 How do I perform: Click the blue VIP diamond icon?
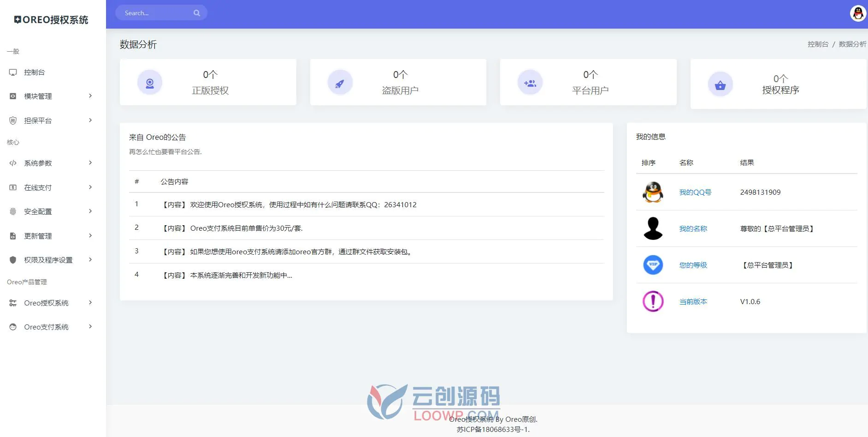point(653,265)
